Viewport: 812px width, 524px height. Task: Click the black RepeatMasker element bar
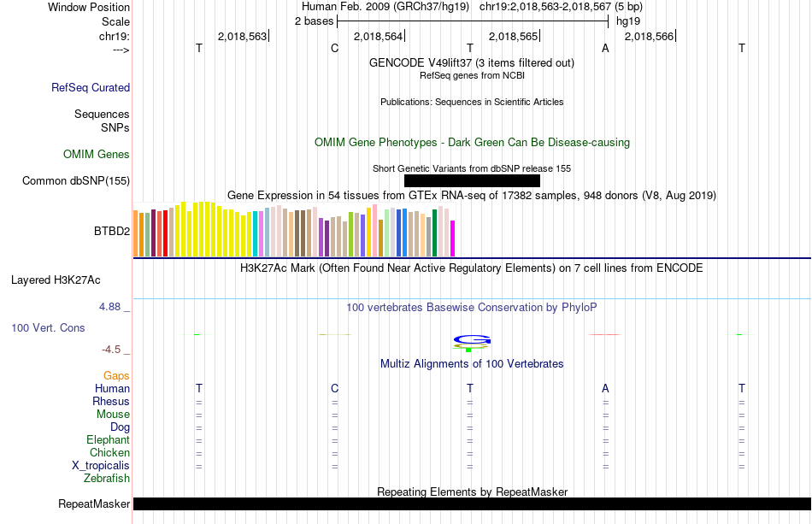coord(472,503)
